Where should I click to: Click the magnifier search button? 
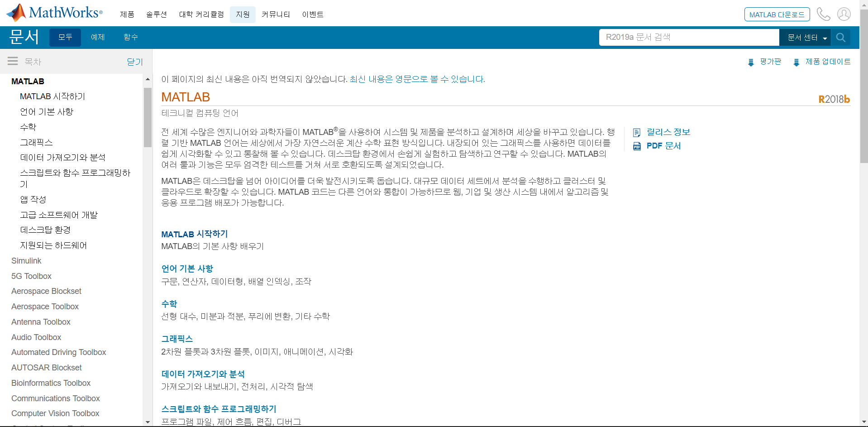(841, 38)
